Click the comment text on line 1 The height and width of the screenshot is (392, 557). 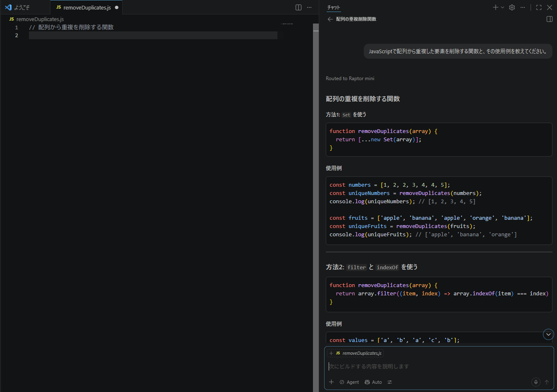click(71, 27)
